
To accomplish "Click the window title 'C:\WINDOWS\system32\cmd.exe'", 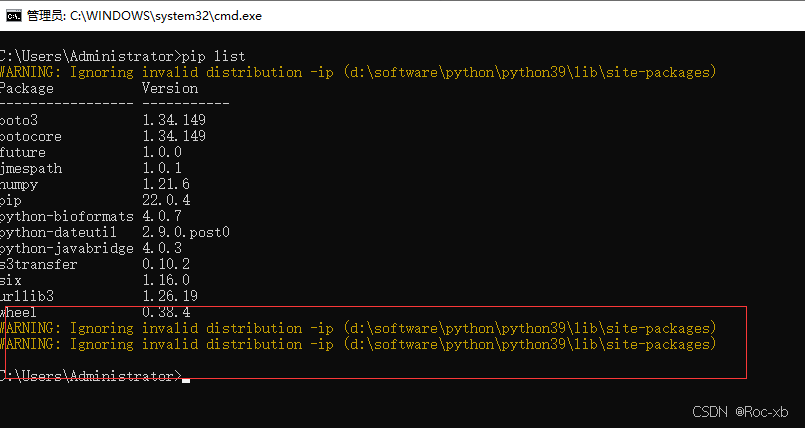I will (x=166, y=16).
